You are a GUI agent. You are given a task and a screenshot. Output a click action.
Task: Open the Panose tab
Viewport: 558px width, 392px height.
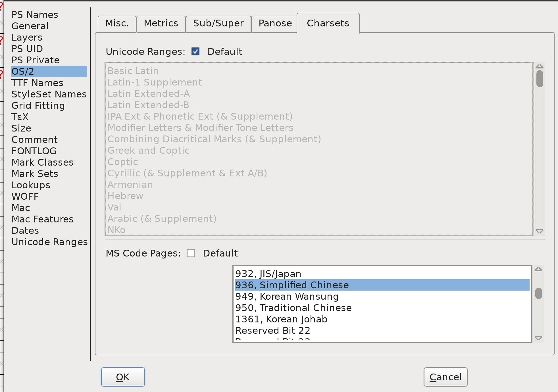tap(274, 23)
